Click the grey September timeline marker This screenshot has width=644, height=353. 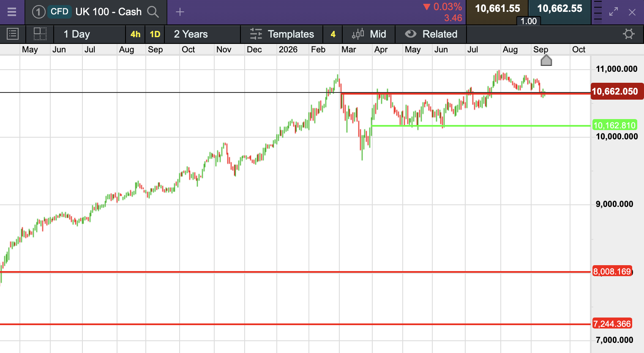click(546, 60)
